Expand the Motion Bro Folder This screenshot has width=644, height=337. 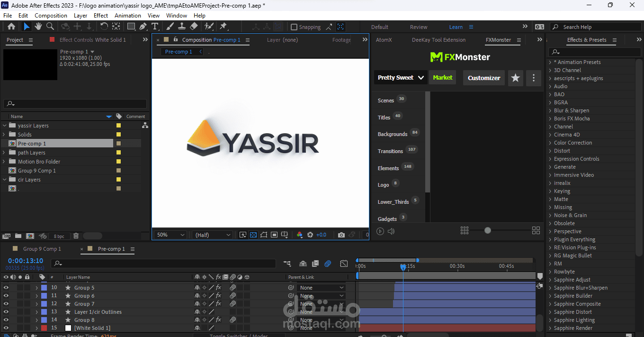pos(5,162)
